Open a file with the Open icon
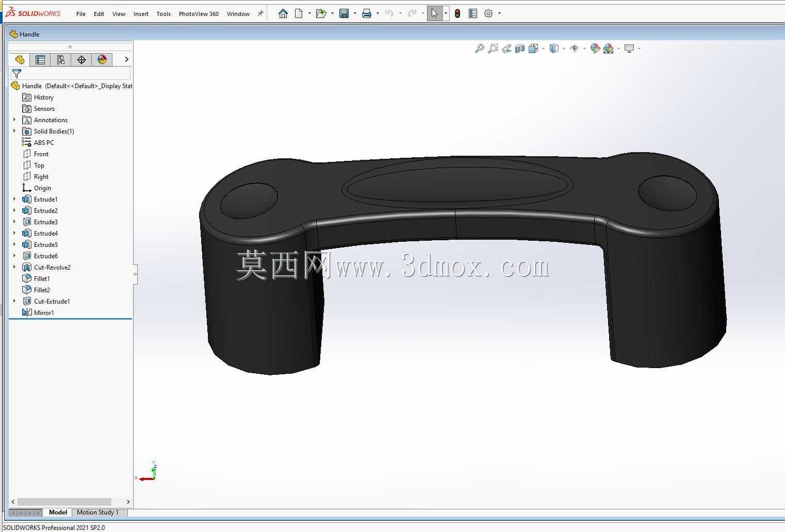Image resolution: width=785 pixels, height=532 pixels. (321, 13)
